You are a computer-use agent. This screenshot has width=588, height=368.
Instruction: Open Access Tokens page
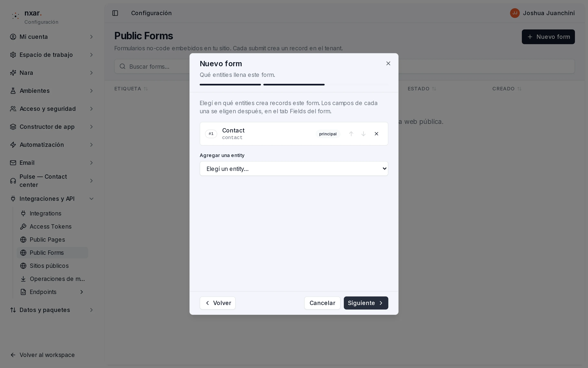pos(52,227)
